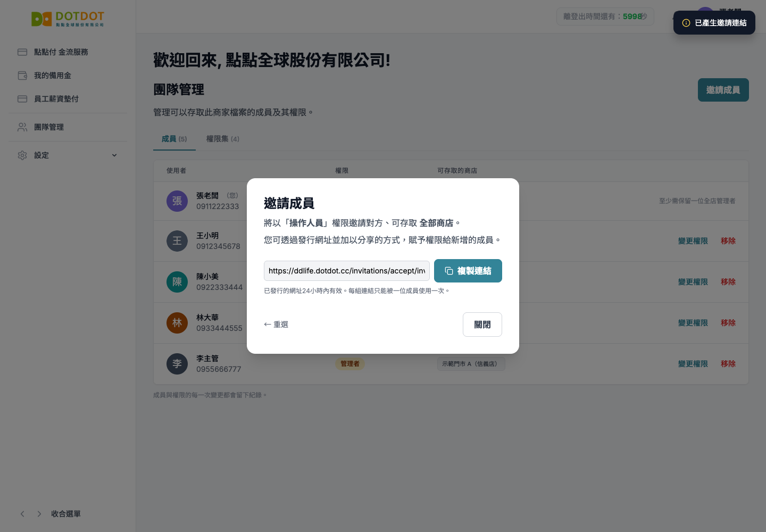Click the 邀請成員 button at top right
This screenshot has height=532, width=766.
coord(723,90)
